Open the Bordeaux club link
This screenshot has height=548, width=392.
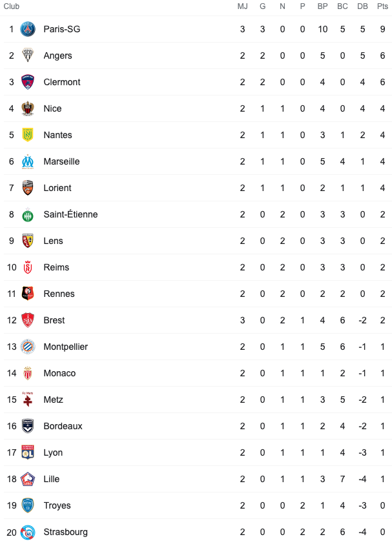click(63, 426)
